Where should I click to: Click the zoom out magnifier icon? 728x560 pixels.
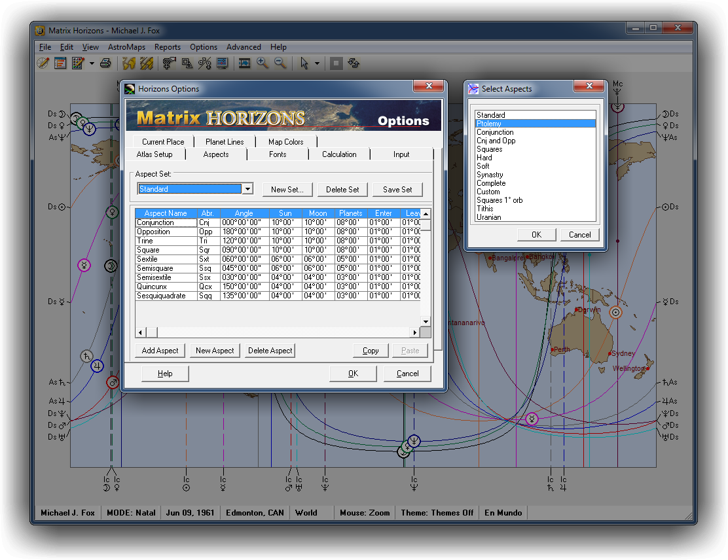[x=280, y=63]
